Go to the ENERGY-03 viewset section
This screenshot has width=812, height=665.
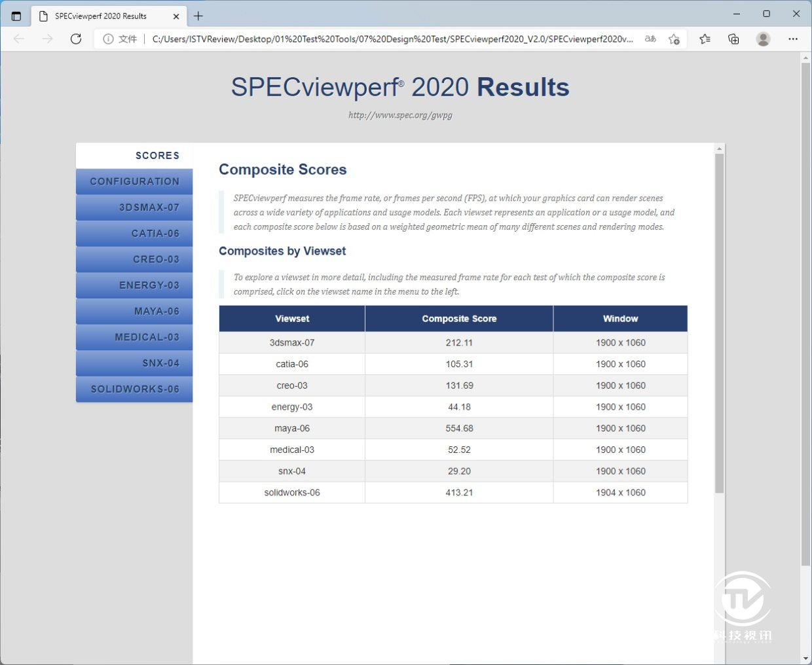tap(134, 285)
